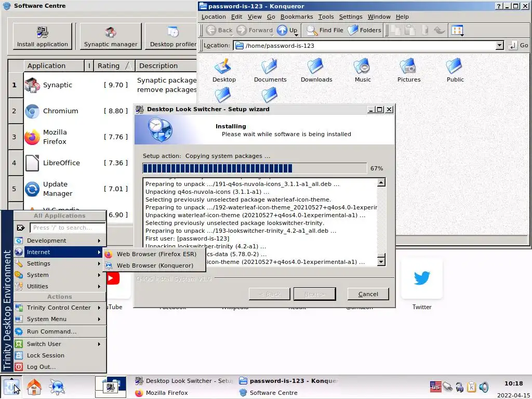Open the Music folder in Konqueror
Image resolution: width=532 pixels, height=399 pixels.
click(x=362, y=70)
